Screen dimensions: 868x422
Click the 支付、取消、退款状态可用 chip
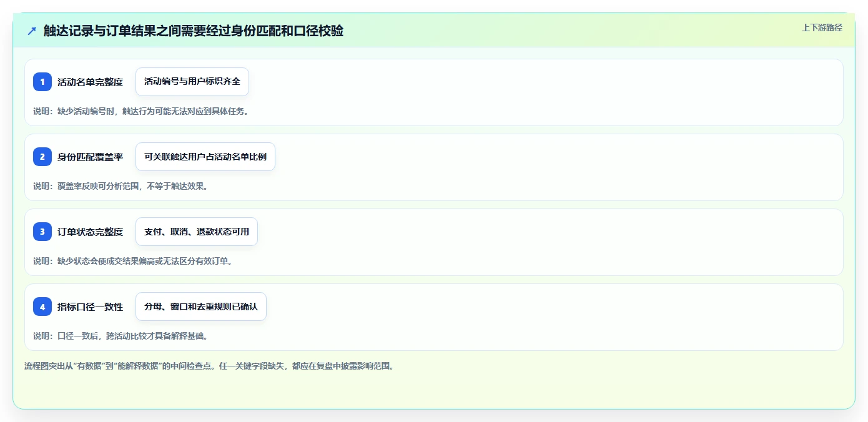coord(197,232)
